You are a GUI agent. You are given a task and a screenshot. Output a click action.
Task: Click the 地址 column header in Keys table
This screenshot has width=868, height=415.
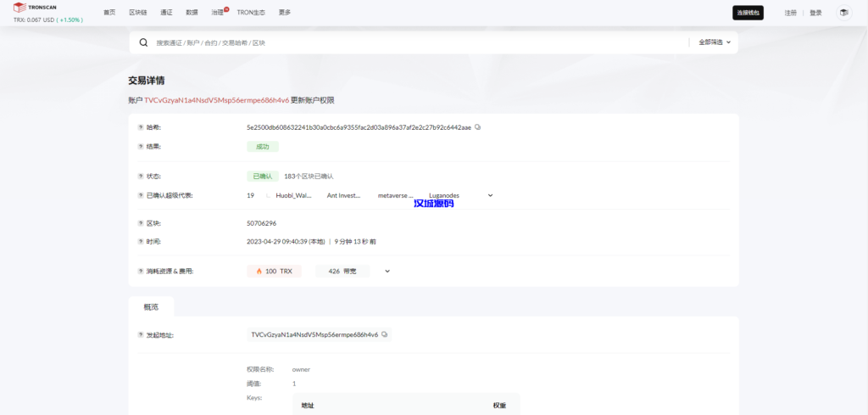pyautogui.click(x=307, y=406)
